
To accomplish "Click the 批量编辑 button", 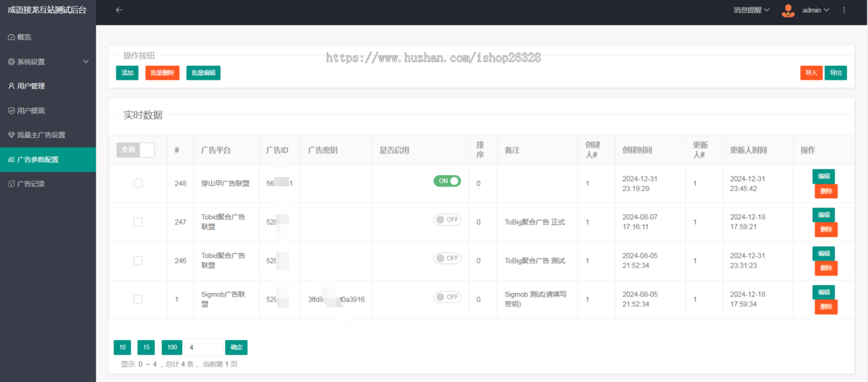I will click(203, 73).
